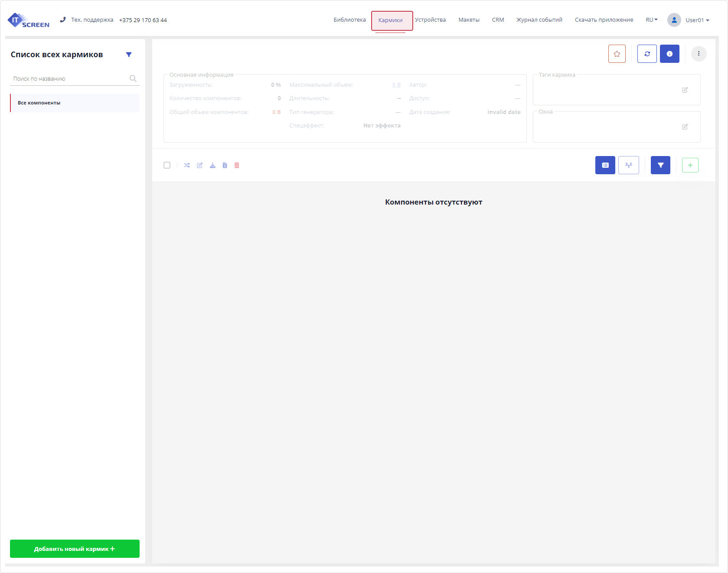Viewport: 728px width, 573px height.
Task: Edit Тэги кармика pencil icon
Action: (685, 90)
